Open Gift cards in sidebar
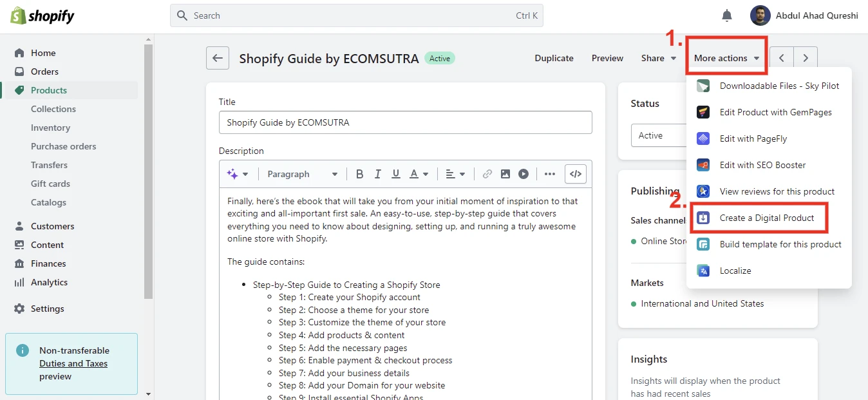 tap(50, 184)
